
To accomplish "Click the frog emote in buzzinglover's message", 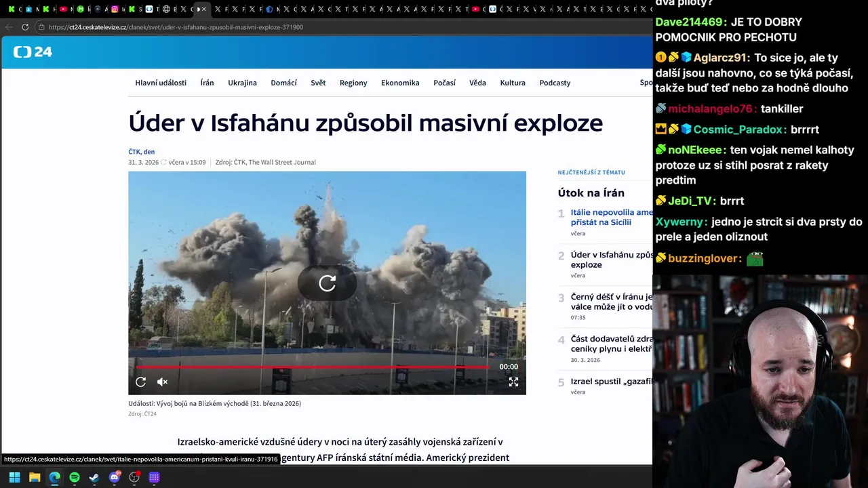I will (755, 258).
